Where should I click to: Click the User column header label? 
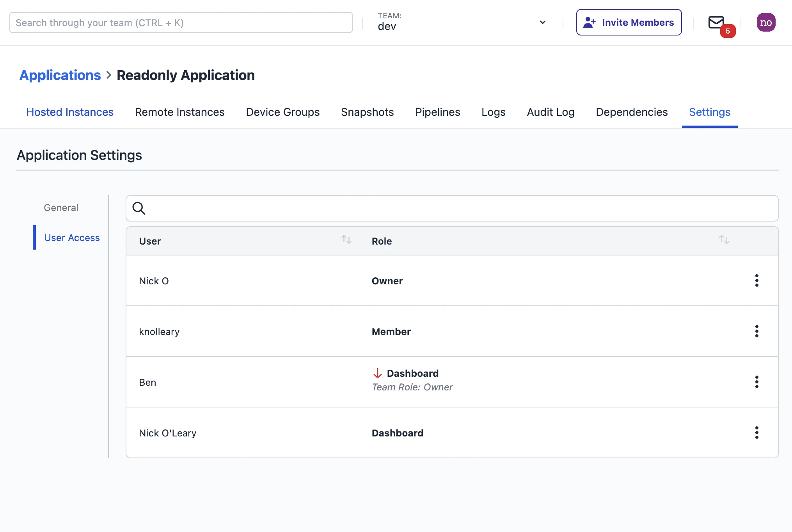[x=150, y=241]
